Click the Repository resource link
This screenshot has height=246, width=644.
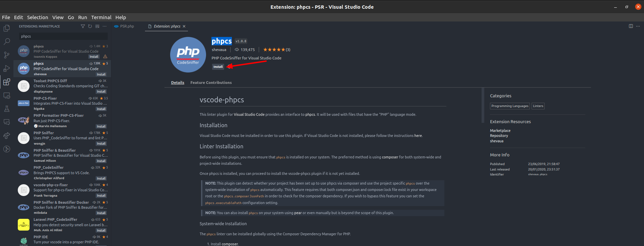point(499,136)
